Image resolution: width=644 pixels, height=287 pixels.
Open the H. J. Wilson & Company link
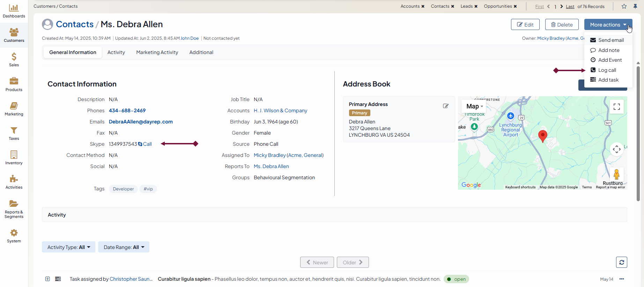point(280,111)
